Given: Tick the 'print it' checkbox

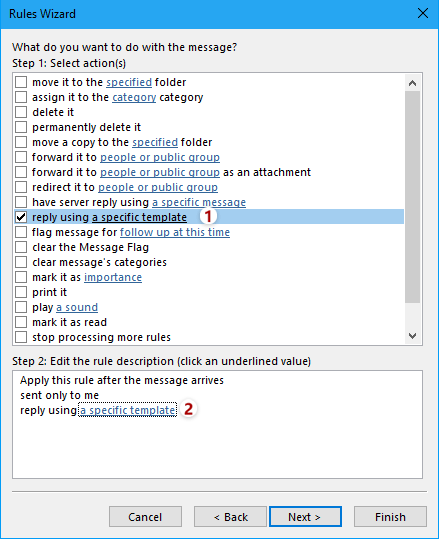Looking at the screenshot, I should [x=21, y=292].
